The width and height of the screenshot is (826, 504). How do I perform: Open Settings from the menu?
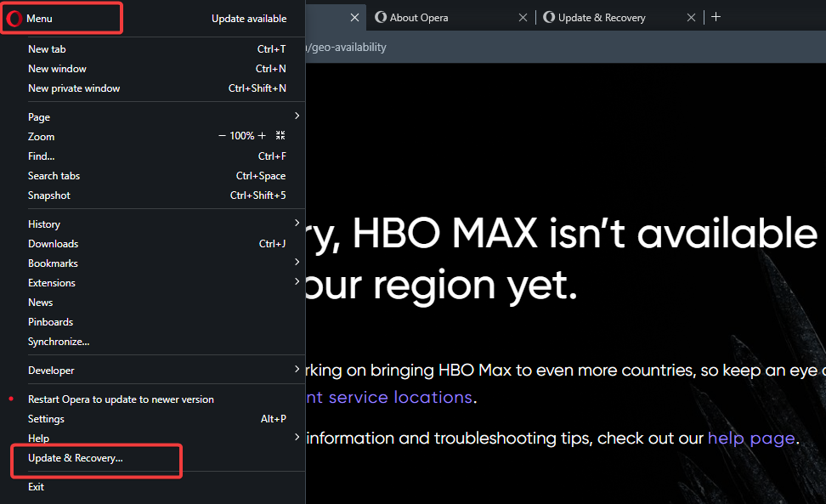pos(157,419)
